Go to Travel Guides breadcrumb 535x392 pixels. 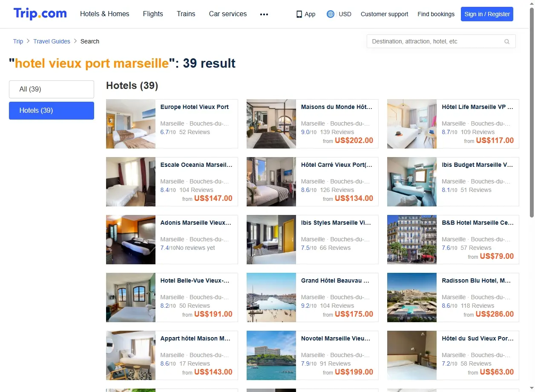point(52,41)
